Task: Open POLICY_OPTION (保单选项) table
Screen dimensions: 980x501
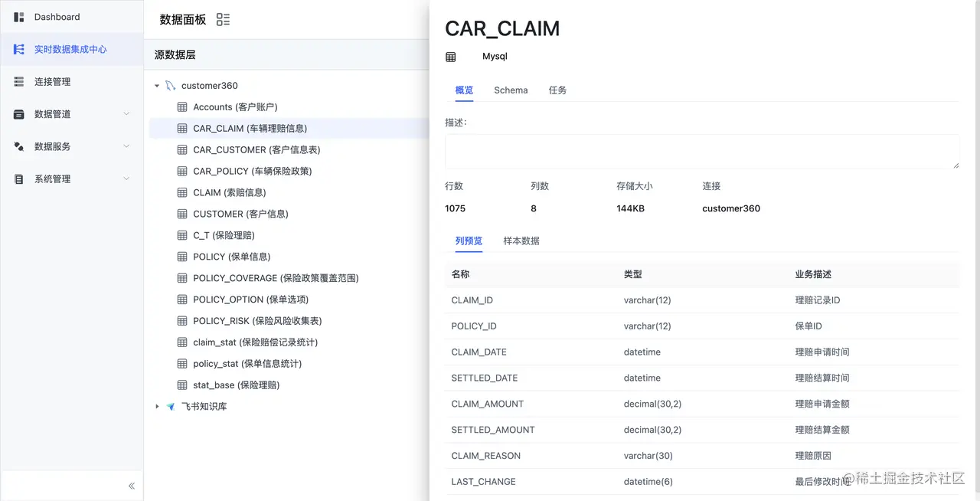Action: (x=251, y=300)
